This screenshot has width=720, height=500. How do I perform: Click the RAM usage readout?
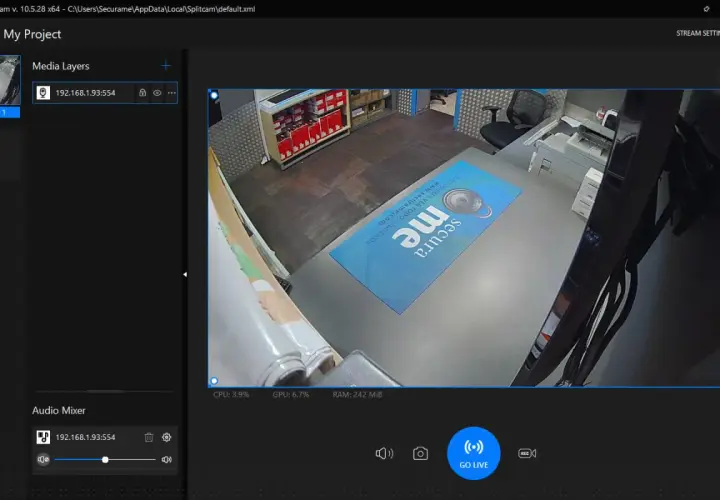click(x=357, y=394)
